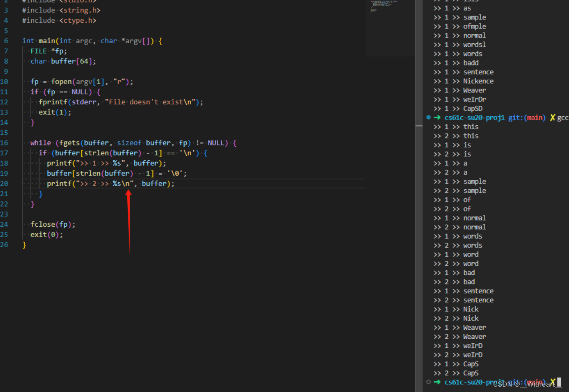Image resolution: width=569 pixels, height=392 pixels.
Task: Click terminal output '>> 1 >> Nickence'
Action: (x=464, y=81)
